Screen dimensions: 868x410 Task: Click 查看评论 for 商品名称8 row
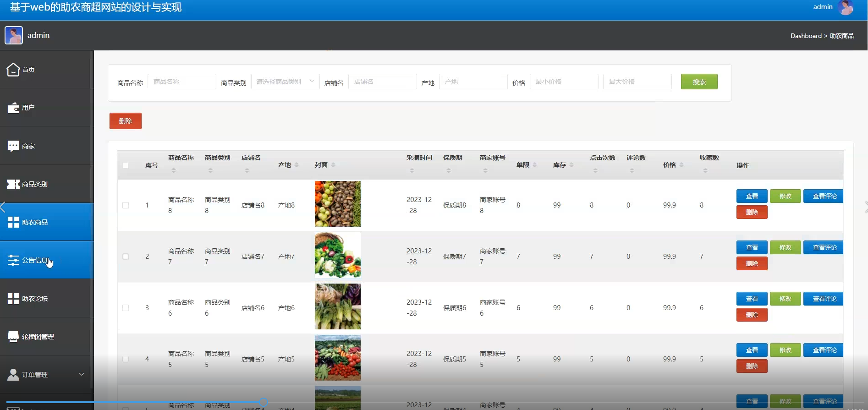[824, 196]
